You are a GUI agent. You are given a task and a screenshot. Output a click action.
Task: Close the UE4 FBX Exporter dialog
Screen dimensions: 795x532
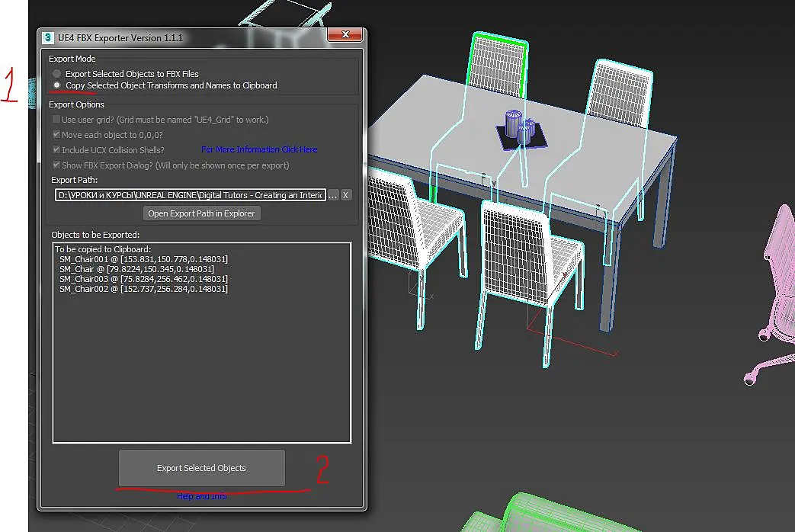pos(345,34)
